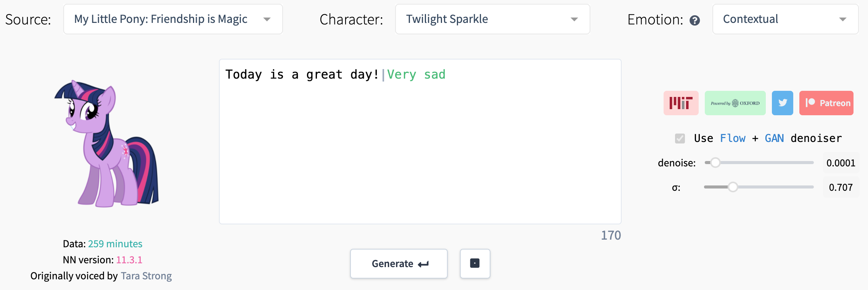This screenshot has height=290, width=868.
Task: Open the Tara Strong voice actor link
Action: [x=146, y=276]
